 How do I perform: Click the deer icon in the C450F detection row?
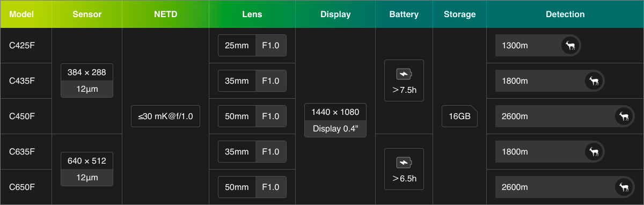[624, 116]
